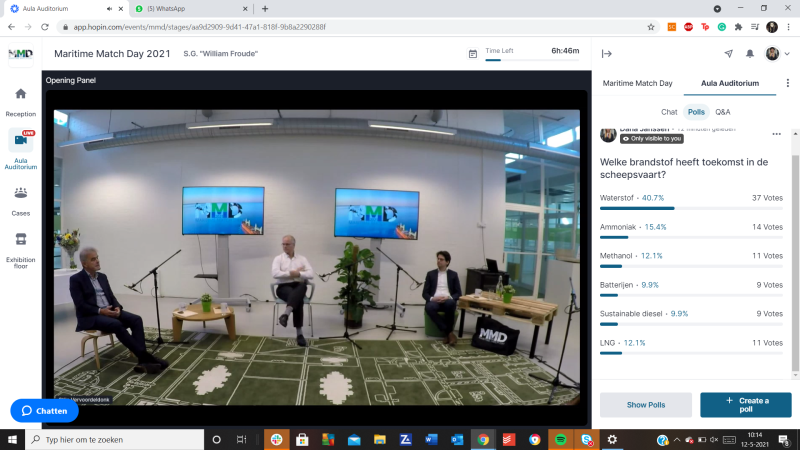Switch to the Maritime Match Day tab

coord(637,83)
